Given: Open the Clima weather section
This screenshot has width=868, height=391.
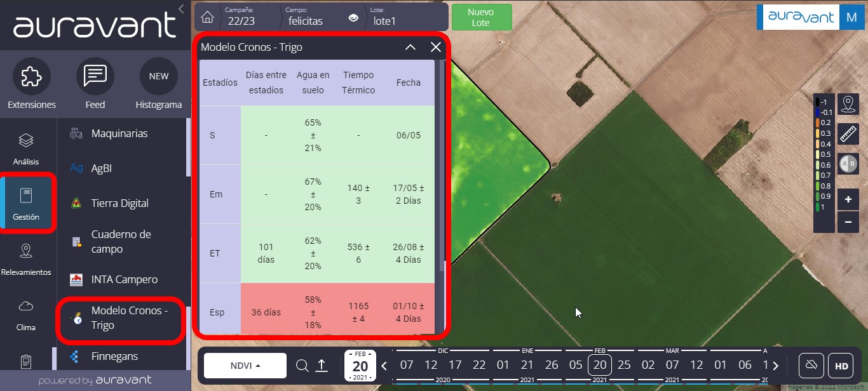Looking at the screenshot, I should (26, 315).
